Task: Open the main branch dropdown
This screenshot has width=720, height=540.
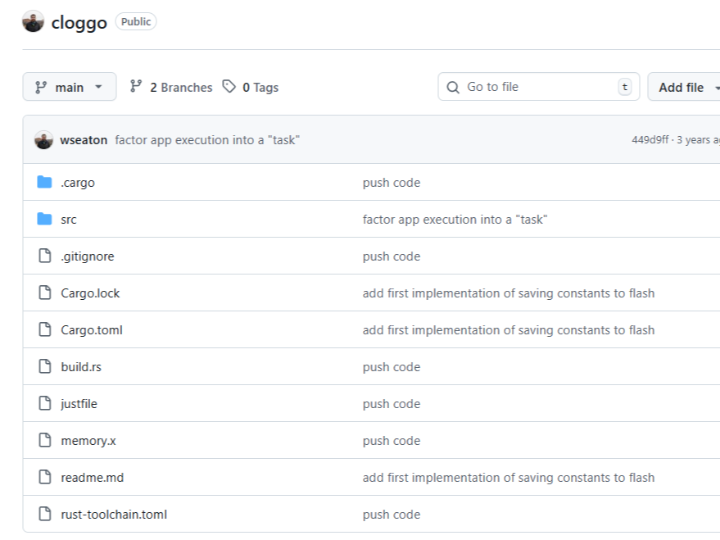Action: (x=69, y=87)
